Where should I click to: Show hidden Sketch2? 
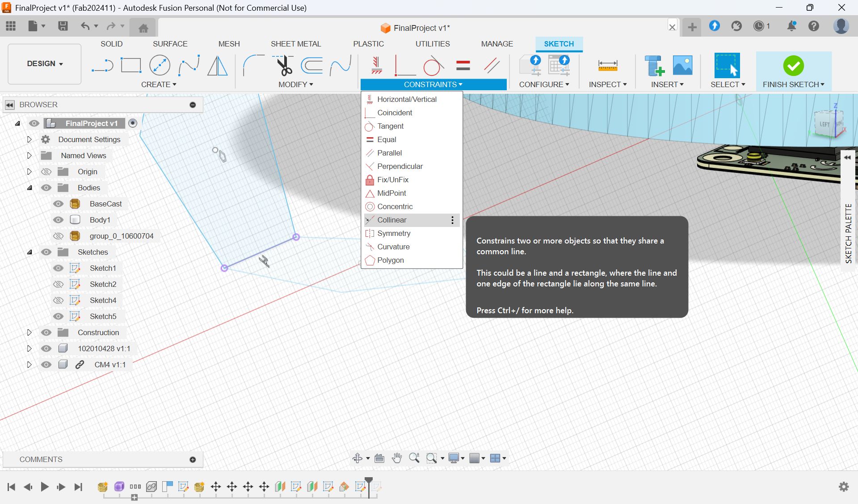[58, 284]
